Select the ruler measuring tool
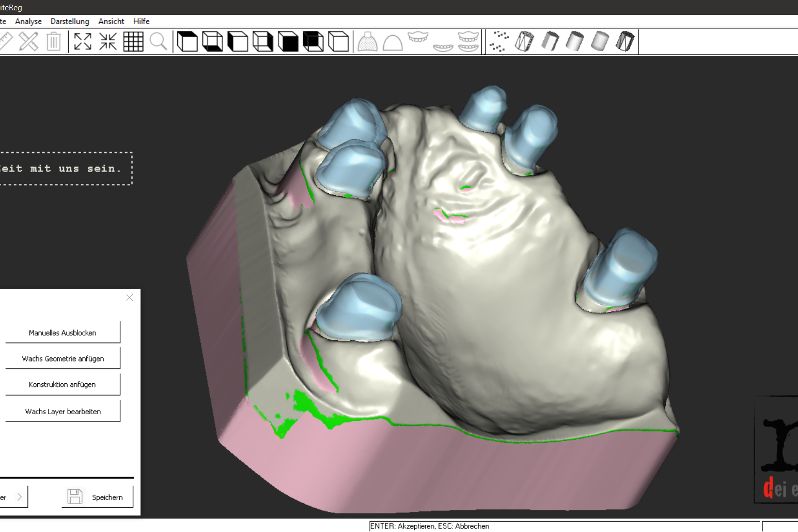Viewport: 798px width, 532px height. [x=5, y=41]
